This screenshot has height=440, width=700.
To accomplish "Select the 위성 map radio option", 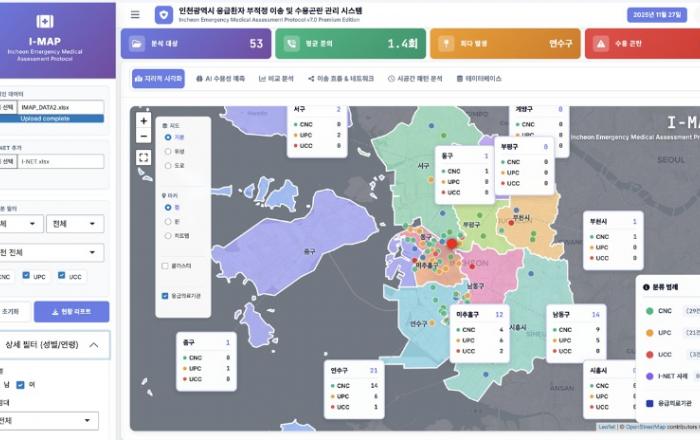I will pyautogui.click(x=166, y=152).
